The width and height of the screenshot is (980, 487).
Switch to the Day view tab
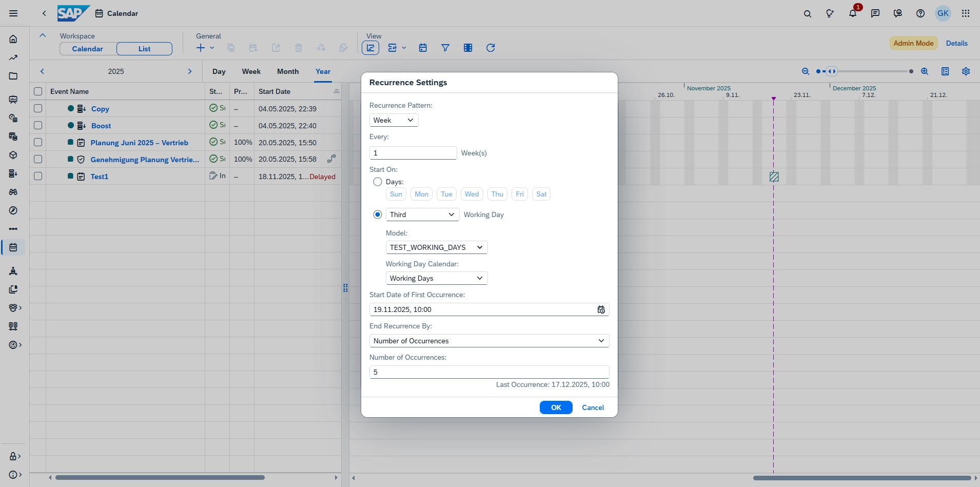coord(219,71)
